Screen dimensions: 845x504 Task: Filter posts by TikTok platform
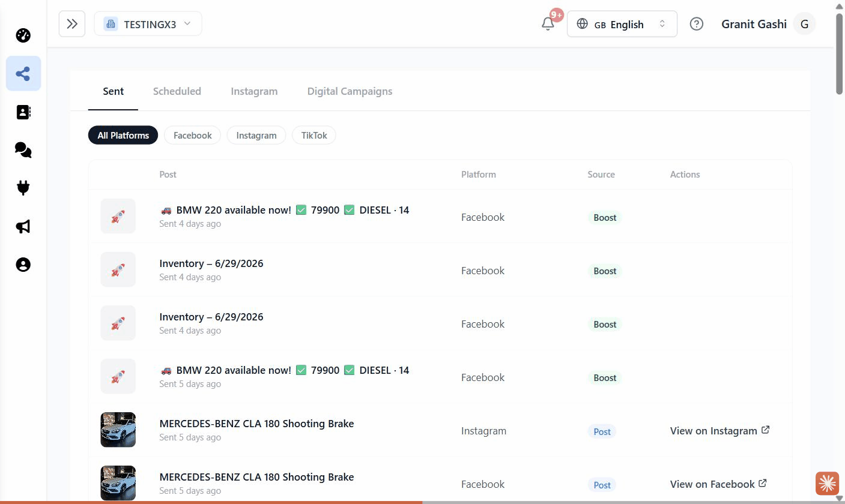click(314, 136)
